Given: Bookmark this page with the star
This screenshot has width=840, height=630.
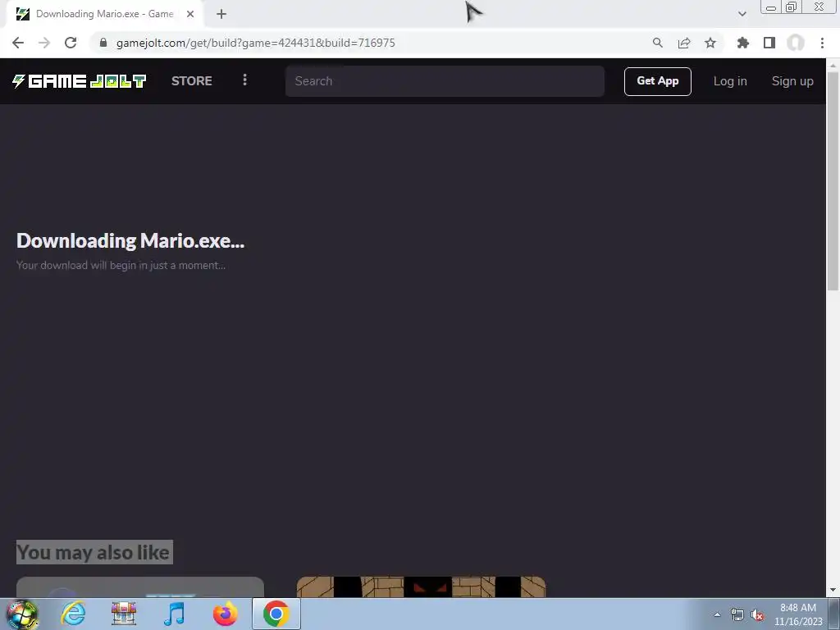Looking at the screenshot, I should (x=710, y=43).
